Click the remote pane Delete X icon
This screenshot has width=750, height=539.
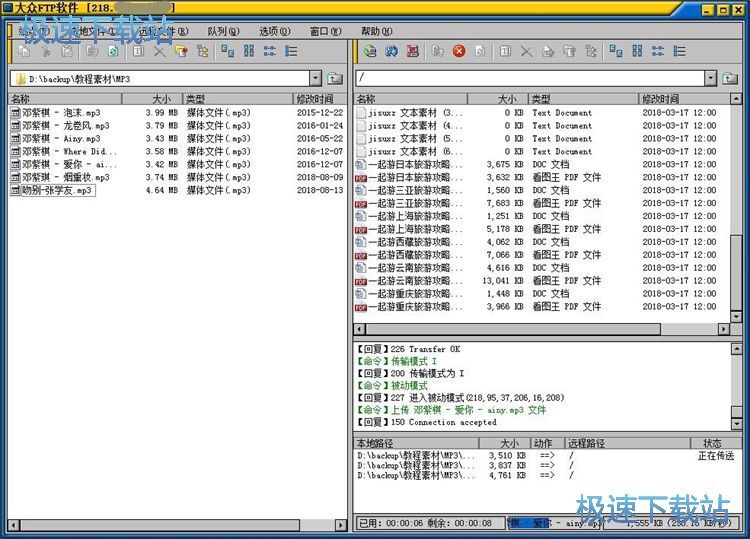(527, 51)
